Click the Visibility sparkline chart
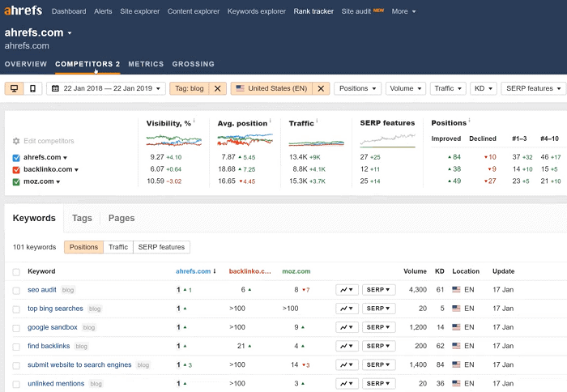 pos(174,140)
